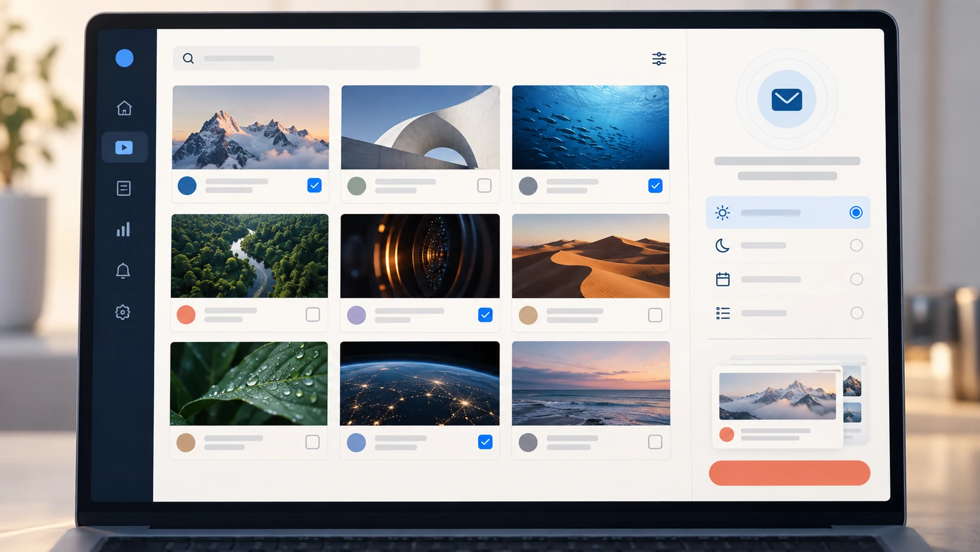This screenshot has width=980, height=552.
Task: Check the white architecture card checkbox
Action: coord(484,185)
